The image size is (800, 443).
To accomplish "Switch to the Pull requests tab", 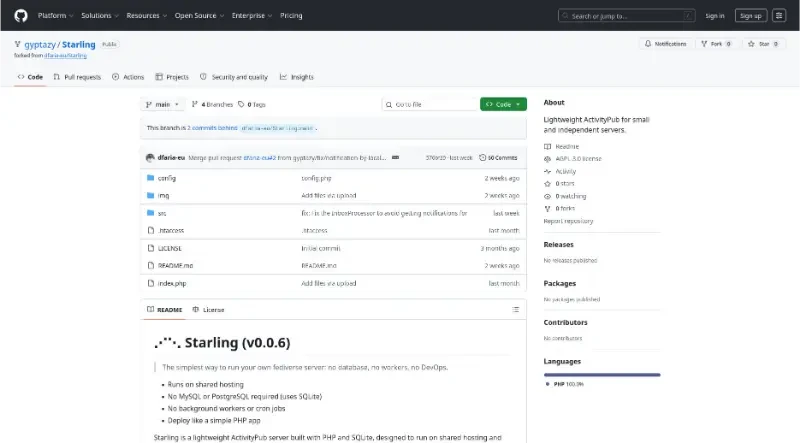I will click(77, 77).
